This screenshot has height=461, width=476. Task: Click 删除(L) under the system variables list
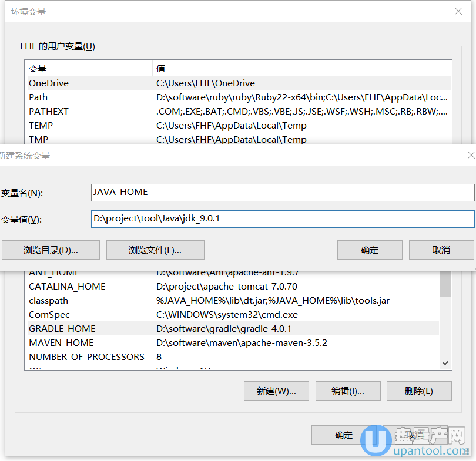419,391
